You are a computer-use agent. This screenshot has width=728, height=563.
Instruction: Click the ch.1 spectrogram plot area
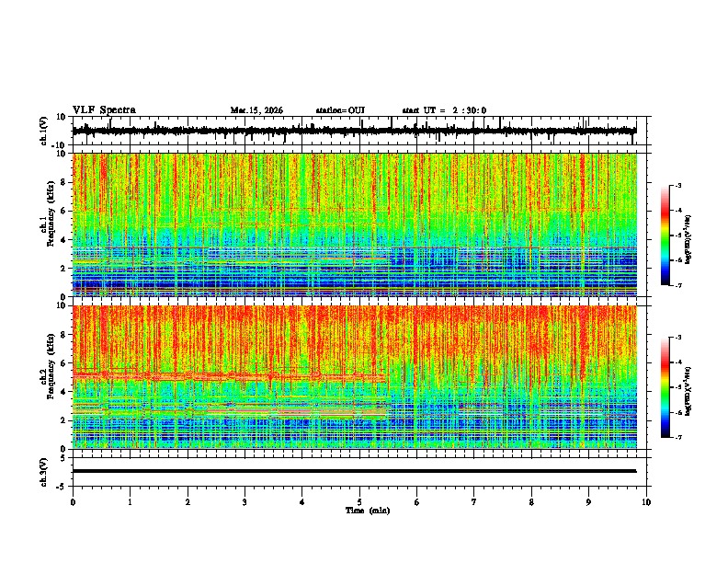pyautogui.click(x=355, y=224)
